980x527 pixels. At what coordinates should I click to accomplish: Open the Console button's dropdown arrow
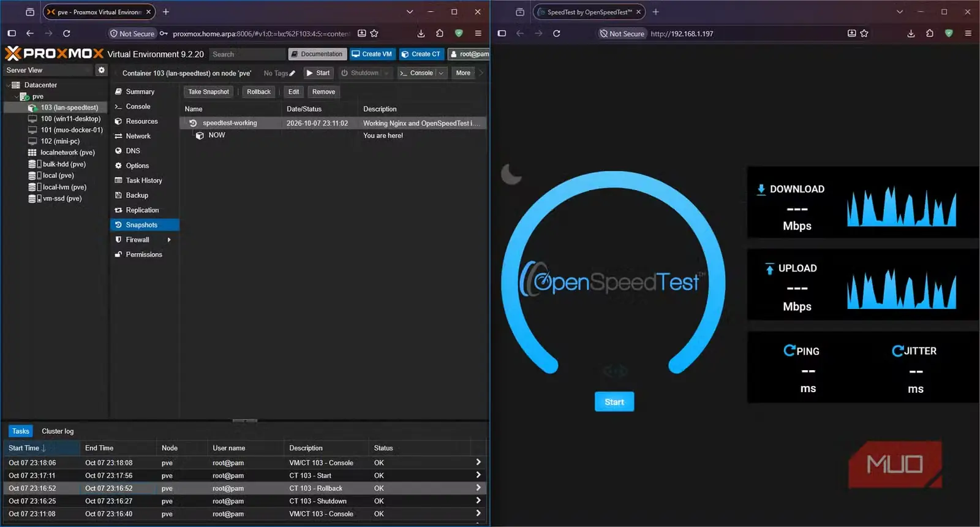(441, 74)
